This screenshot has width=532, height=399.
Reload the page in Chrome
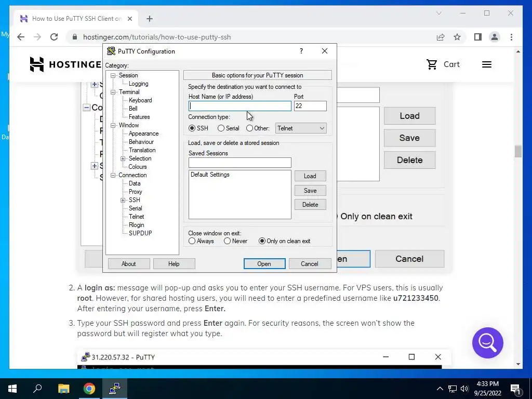tap(54, 37)
